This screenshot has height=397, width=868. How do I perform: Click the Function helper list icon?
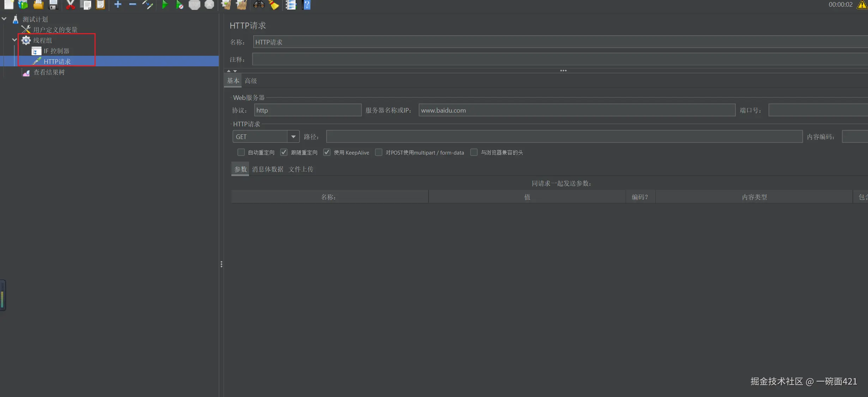point(291,5)
